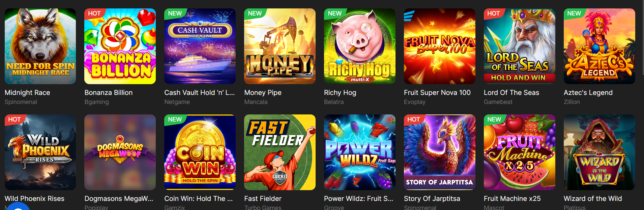Click the Wizard of the Wild title link
Viewport: 644px width, 210px height.
[593, 199]
